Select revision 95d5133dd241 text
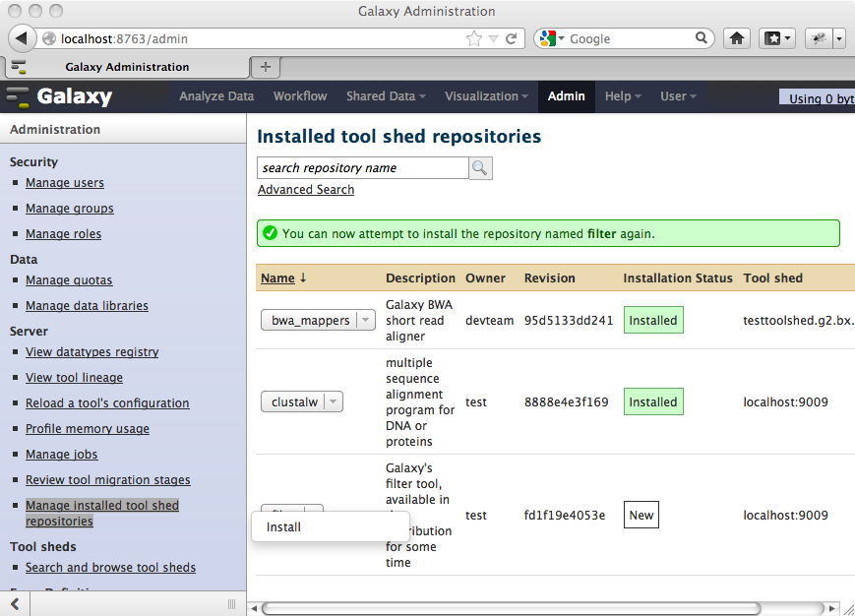This screenshot has height=616, width=855. pos(569,321)
